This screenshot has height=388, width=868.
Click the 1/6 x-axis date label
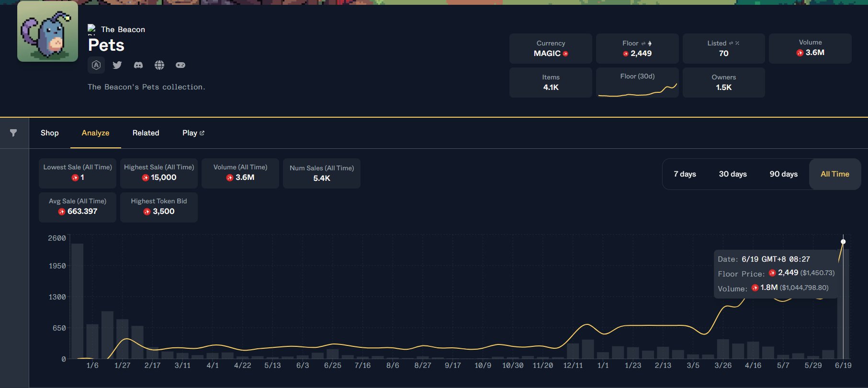point(92,366)
